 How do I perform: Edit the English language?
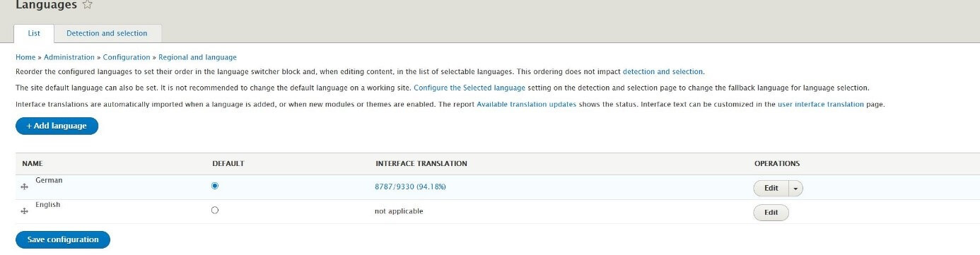[771, 212]
